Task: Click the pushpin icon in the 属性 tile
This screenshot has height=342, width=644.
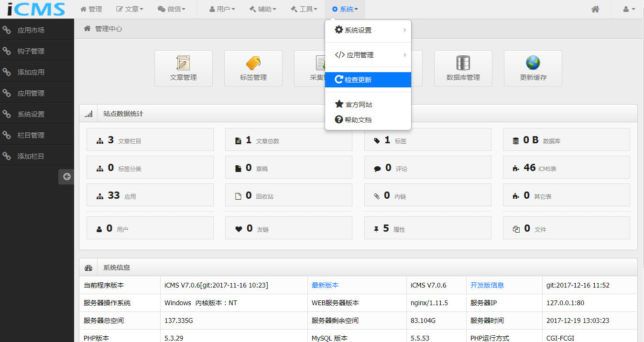Action: pos(376,229)
